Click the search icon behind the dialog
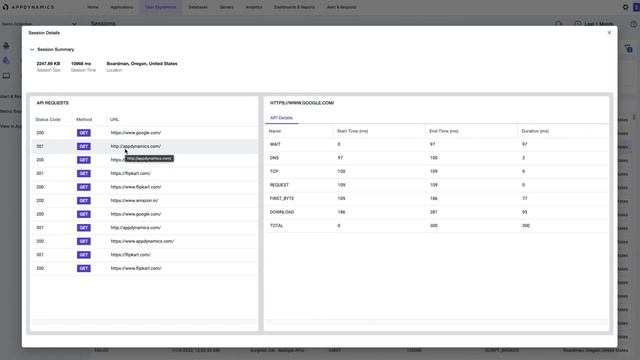Screen dimensions: 640x360 click(x=558, y=24)
